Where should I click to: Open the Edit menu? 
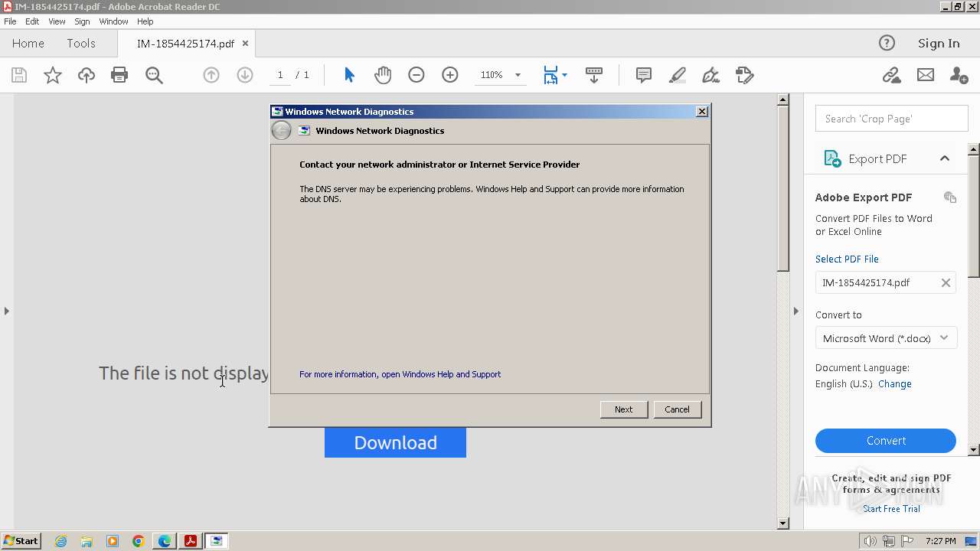click(x=32, y=21)
